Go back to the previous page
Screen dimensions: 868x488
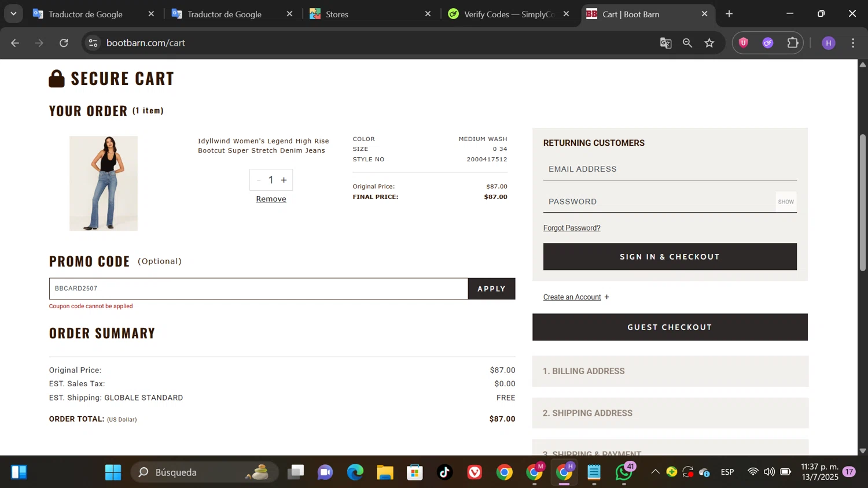pos(15,43)
